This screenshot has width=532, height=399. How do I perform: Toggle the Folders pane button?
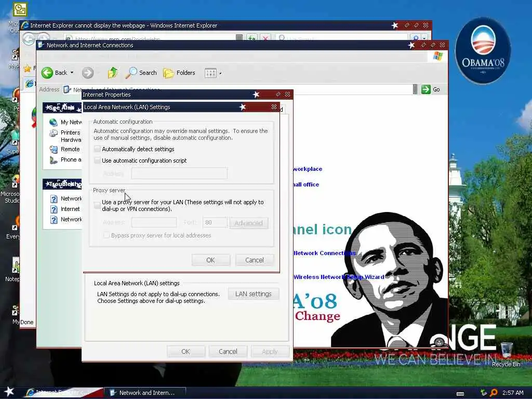(x=179, y=73)
